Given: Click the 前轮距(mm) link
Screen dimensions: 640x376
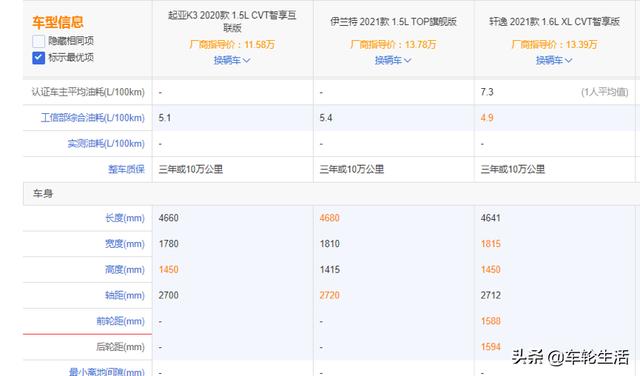Looking at the screenshot, I should [x=120, y=321].
